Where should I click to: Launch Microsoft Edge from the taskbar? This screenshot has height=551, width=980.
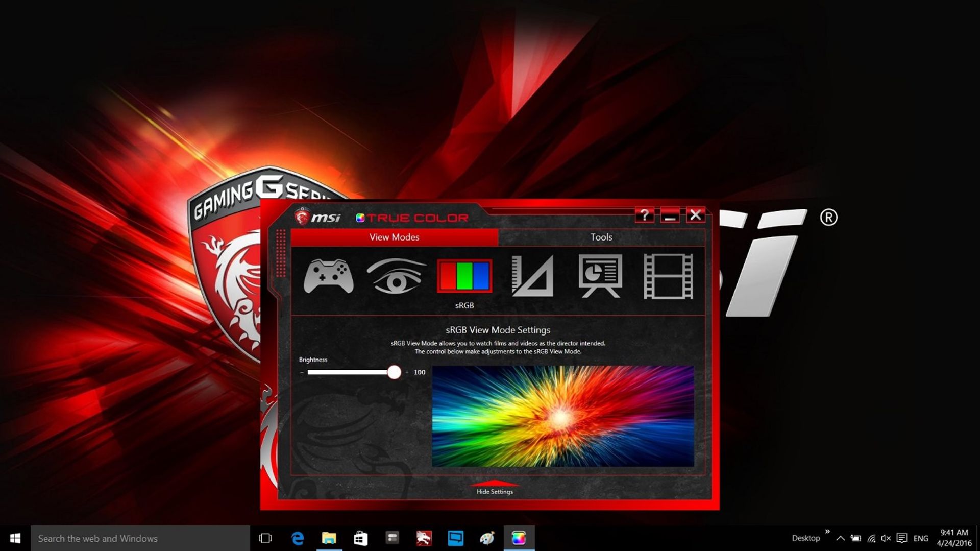pos(298,538)
